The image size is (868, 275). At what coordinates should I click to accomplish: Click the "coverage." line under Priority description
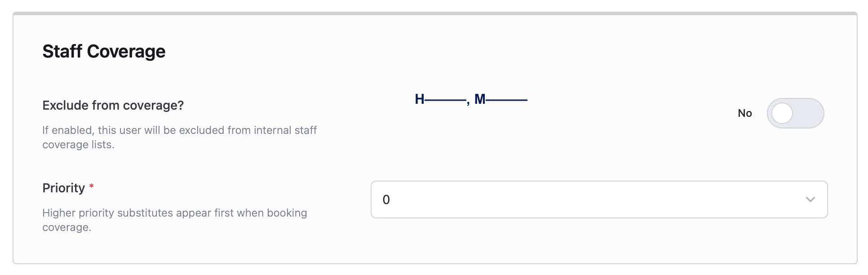66,227
